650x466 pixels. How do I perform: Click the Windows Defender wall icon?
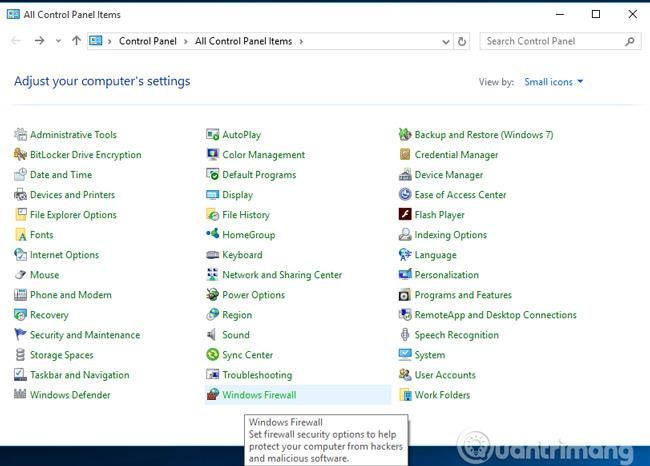[20, 394]
